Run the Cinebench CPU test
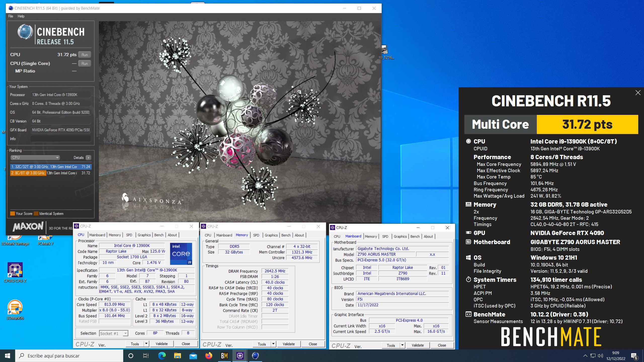Screen dimensions: 644x362 85,55
